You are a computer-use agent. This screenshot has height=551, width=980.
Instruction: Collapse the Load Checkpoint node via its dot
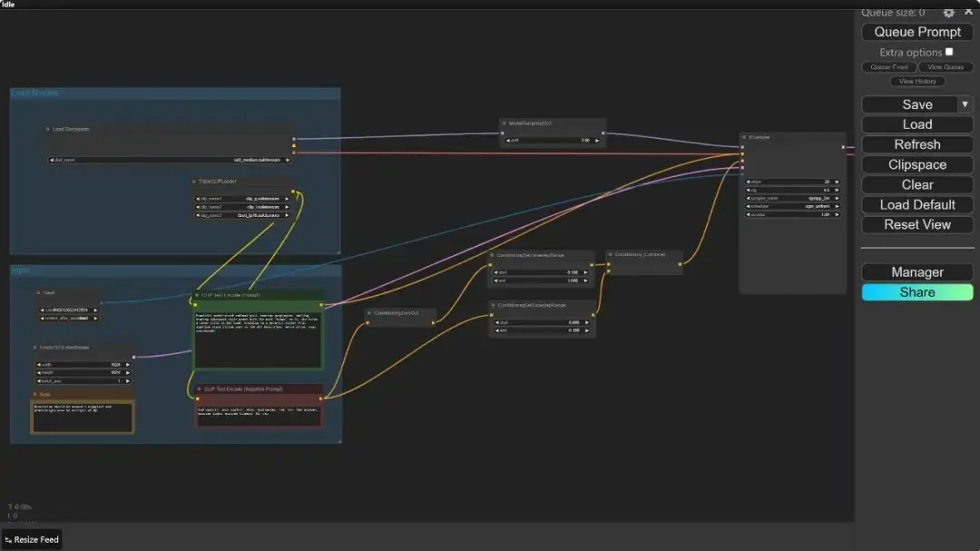(48, 129)
